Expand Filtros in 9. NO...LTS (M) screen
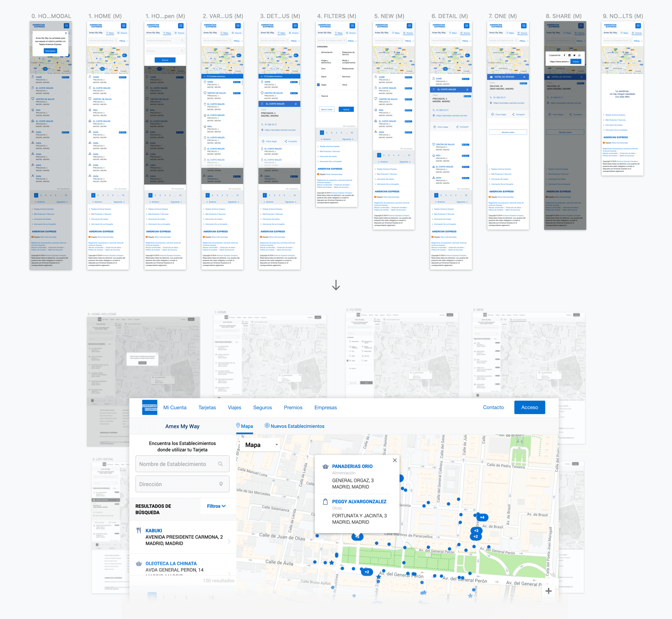The height and width of the screenshot is (619, 672). [x=638, y=41]
